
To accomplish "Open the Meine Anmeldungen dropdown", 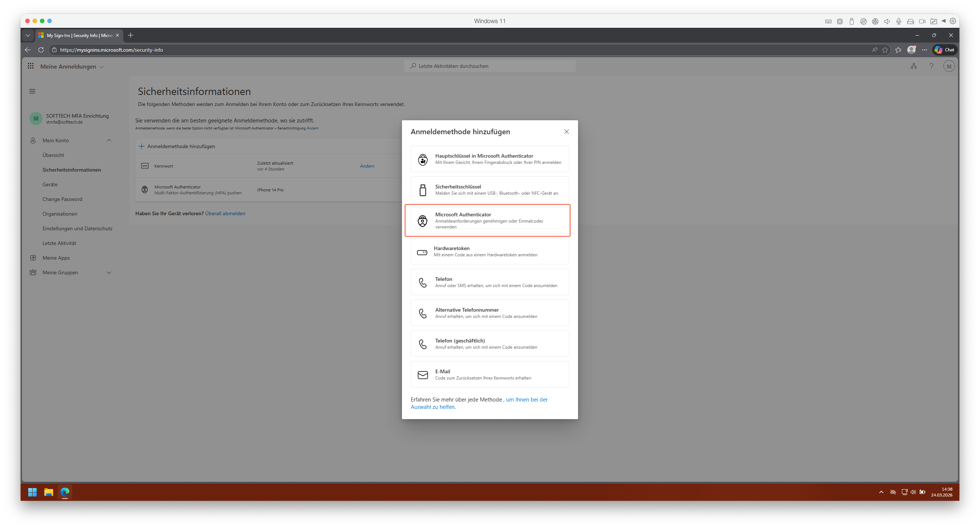I will coord(72,67).
